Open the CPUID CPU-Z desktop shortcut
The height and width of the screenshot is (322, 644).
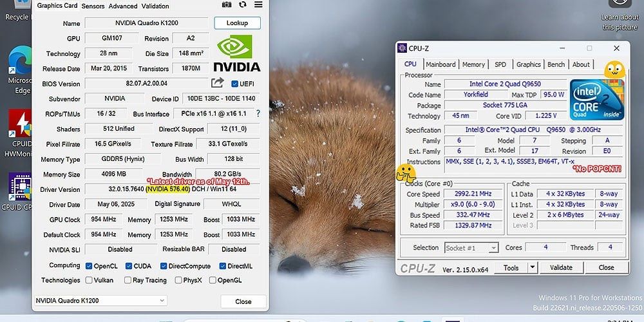pos(19,191)
